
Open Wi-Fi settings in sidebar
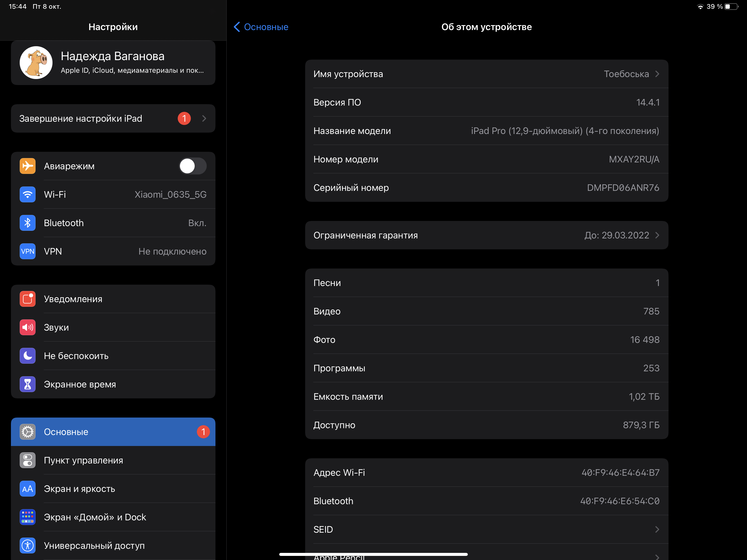(113, 194)
